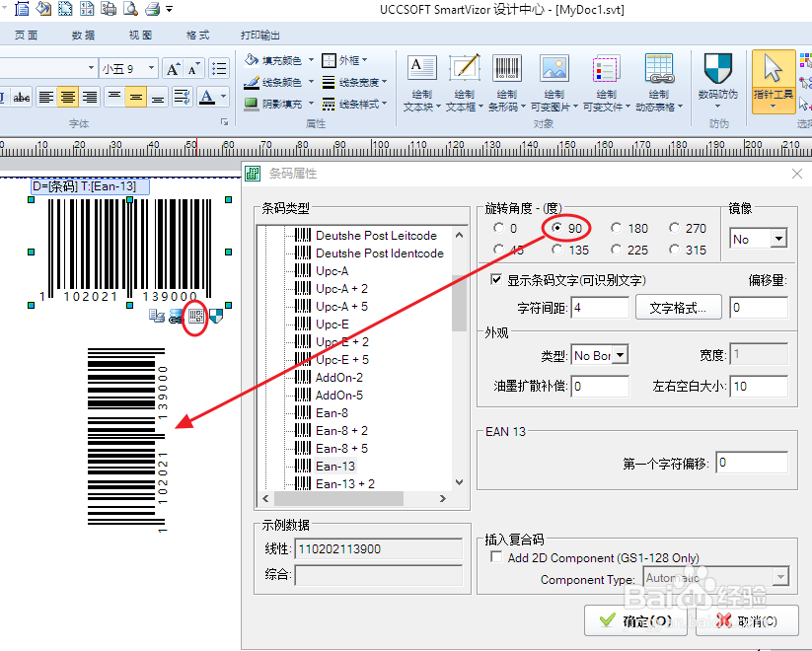Viewport: 812px width, 651px height.
Task: Click the page layout icon at far left of quick toolbar
Action: click(x=22, y=8)
